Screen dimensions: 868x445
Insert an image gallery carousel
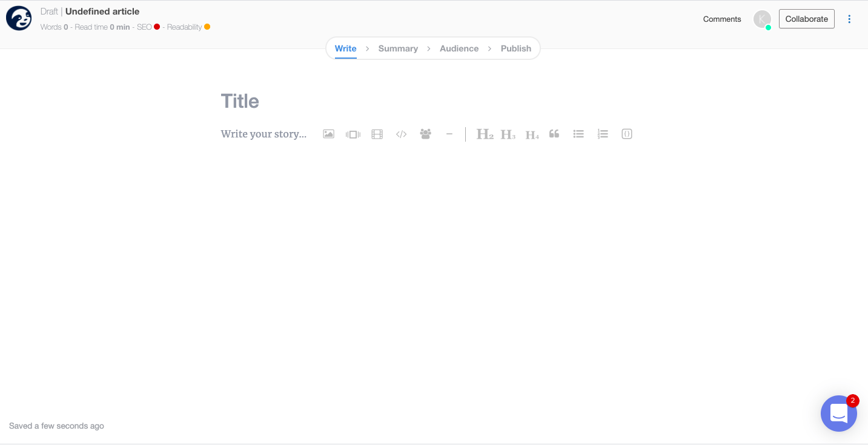[x=353, y=134]
